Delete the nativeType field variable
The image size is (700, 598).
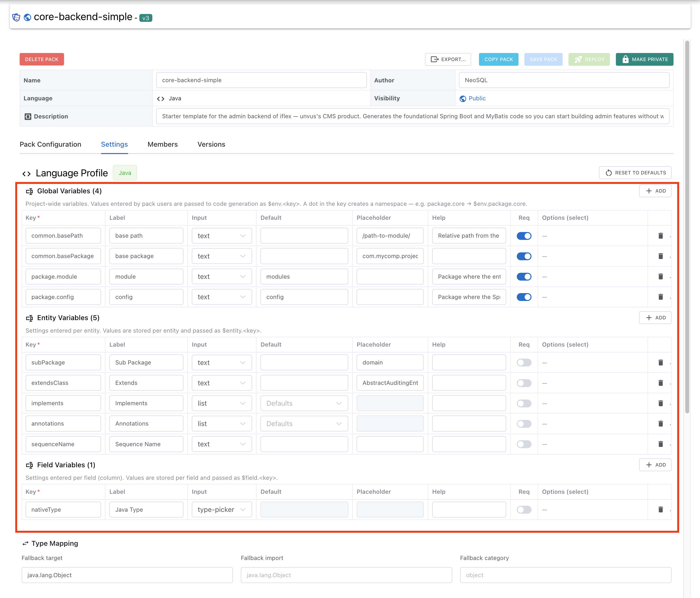(661, 509)
